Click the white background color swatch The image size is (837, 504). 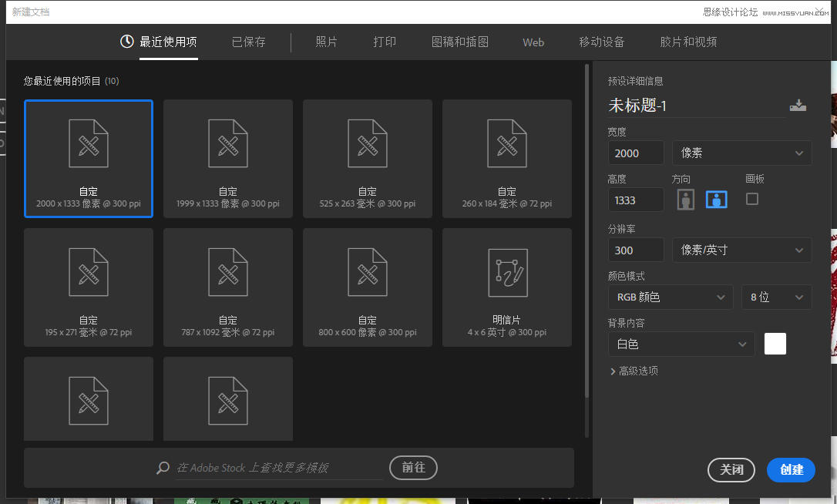775,344
